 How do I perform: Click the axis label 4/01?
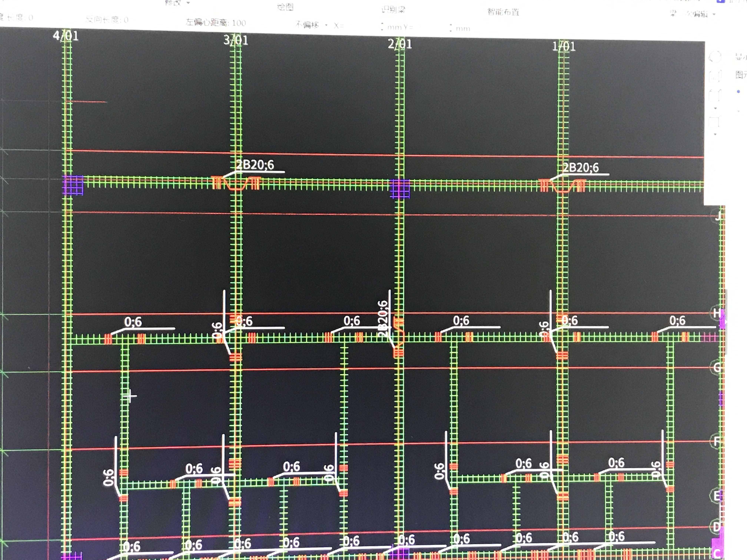click(66, 36)
